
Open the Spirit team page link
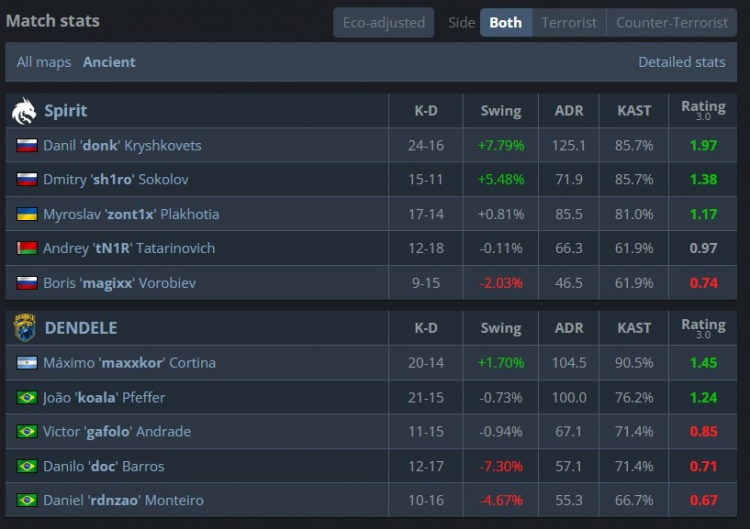click(x=66, y=111)
